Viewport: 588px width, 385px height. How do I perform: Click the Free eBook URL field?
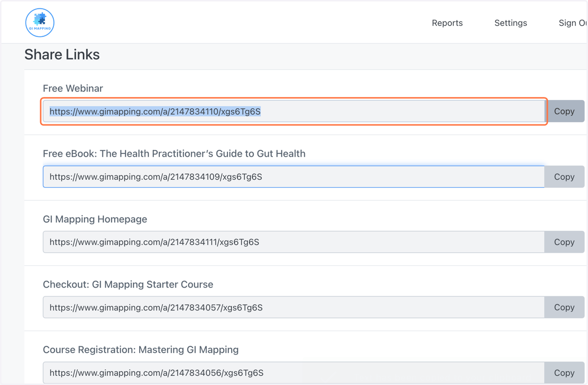[294, 177]
